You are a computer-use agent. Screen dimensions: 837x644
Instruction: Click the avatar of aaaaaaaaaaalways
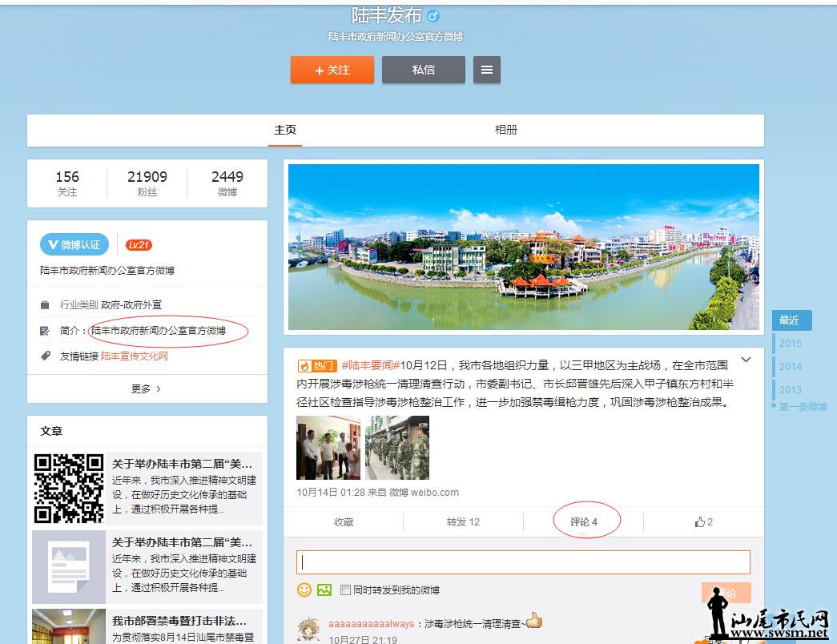coord(308,629)
